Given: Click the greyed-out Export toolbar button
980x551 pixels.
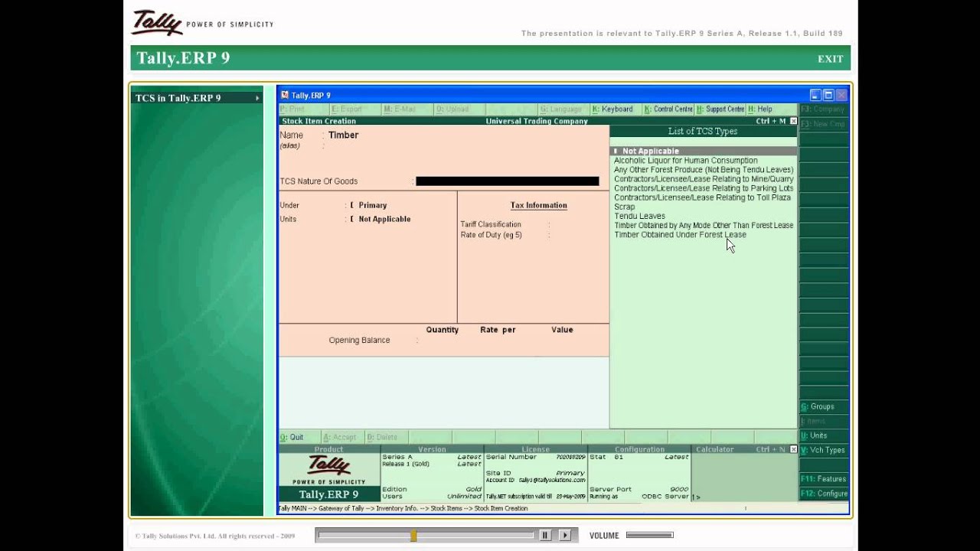Looking at the screenshot, I should pos(347,109).
